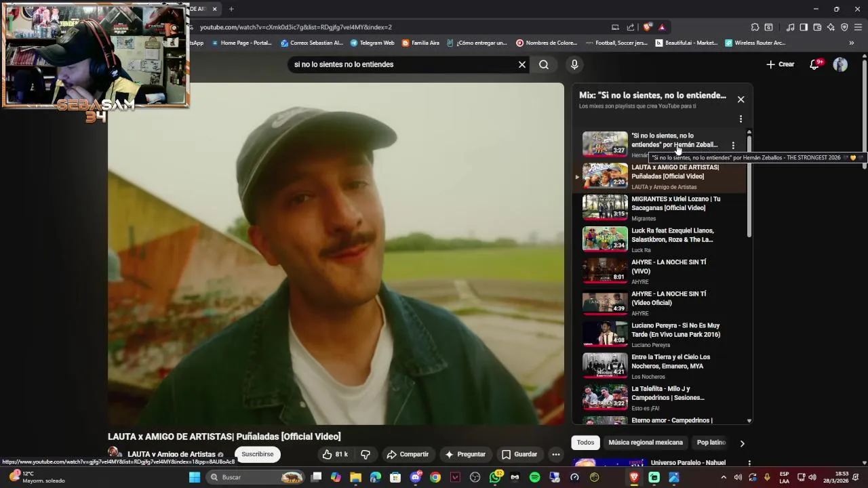Screen dimensions: 868x488
Task: Click the search magnifier button
Action: [544, 64]
